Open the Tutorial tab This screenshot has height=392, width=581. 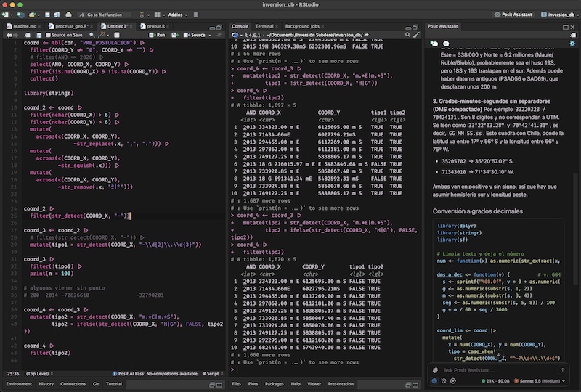point(114,384)
